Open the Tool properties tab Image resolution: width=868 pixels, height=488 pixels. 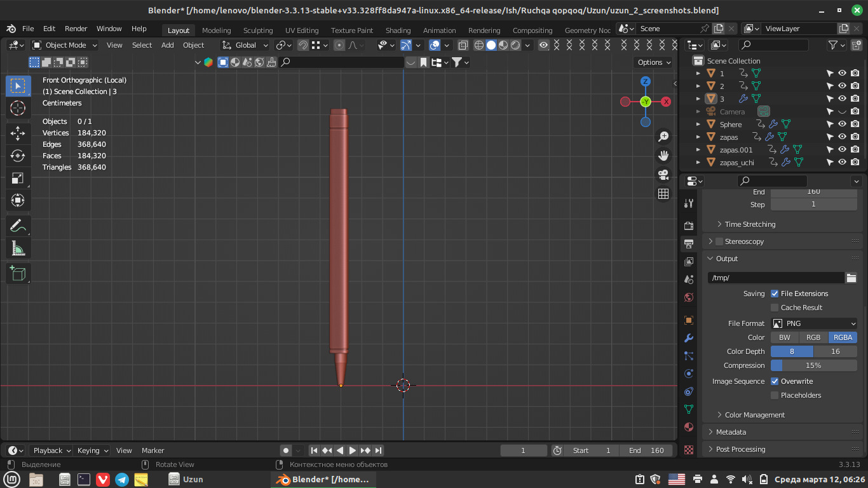(x=689, y=203)
